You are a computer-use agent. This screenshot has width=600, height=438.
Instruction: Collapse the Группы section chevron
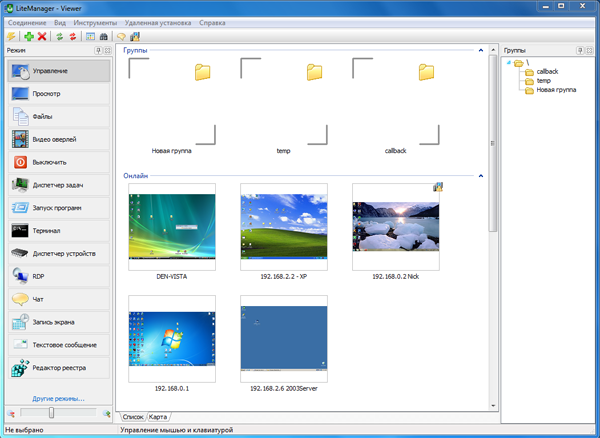coord(481,50)
